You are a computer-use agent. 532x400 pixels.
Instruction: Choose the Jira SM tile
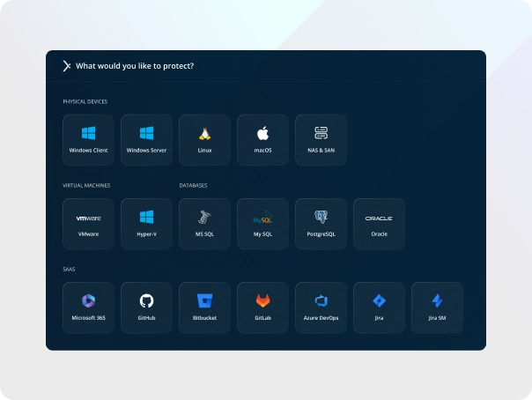[x=437, y=307]
